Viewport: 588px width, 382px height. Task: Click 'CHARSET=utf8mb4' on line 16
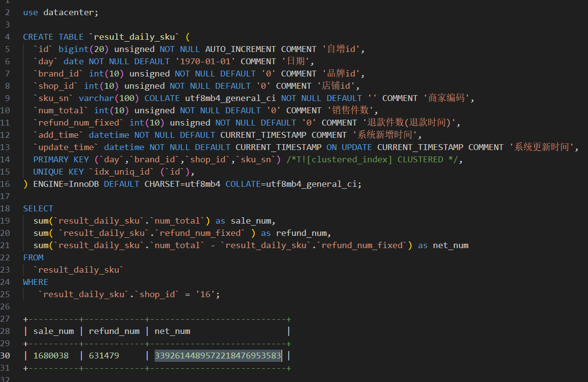tap(182, 184)
